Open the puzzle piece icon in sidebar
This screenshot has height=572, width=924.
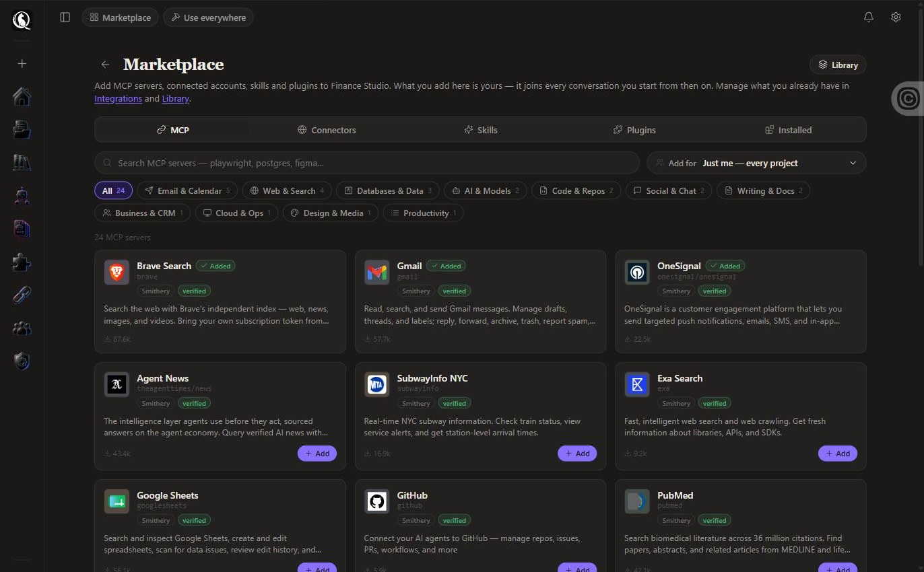click(22, 262)
